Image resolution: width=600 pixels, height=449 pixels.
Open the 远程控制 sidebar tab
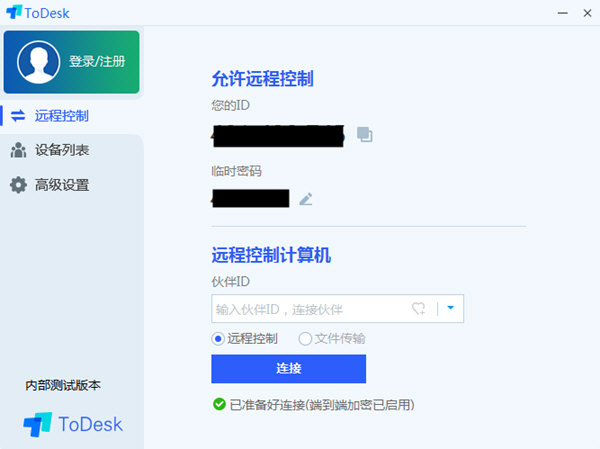(x=62, y=116)
